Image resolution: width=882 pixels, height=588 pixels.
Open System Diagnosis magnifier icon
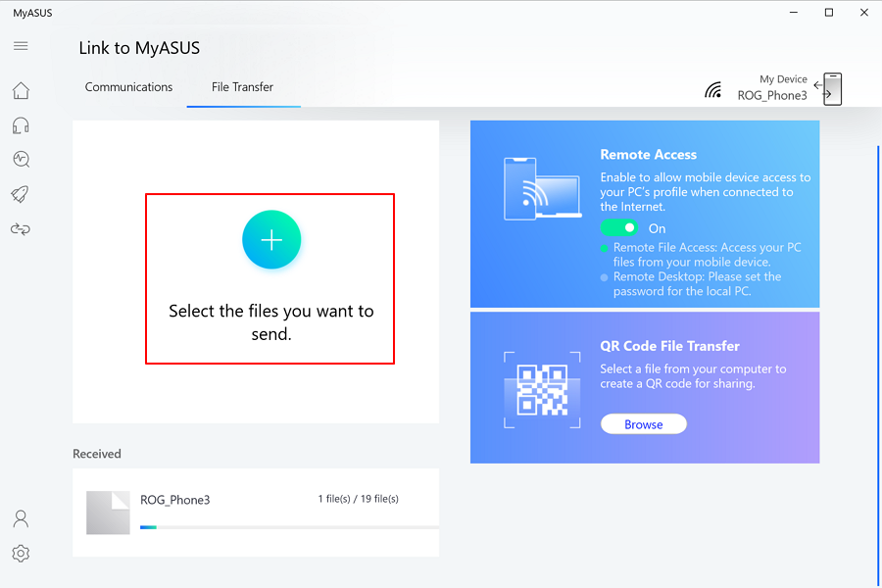click(21, 160)
